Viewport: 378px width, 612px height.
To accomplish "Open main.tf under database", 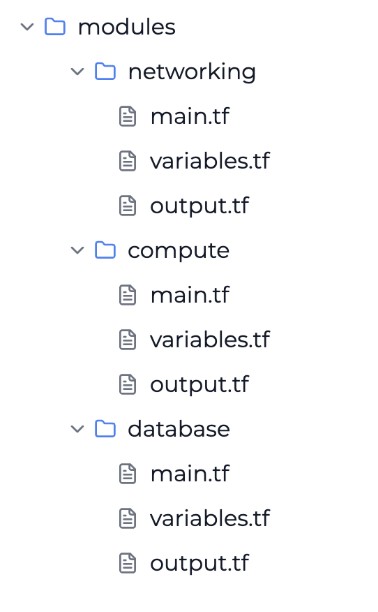I will click(x=190, y=474).
